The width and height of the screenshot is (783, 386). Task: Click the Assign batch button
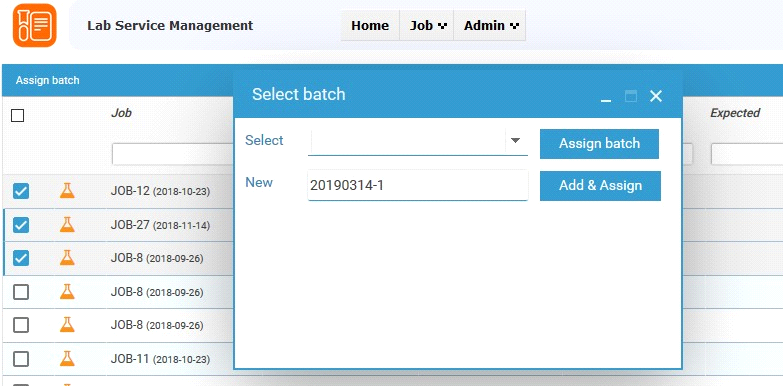(599, 144)
